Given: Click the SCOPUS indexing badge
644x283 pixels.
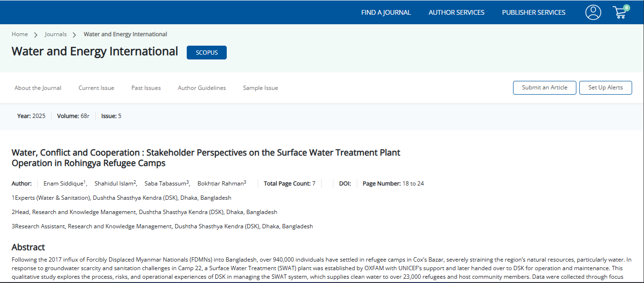Looking at the screenshot, I should (206, 52).
